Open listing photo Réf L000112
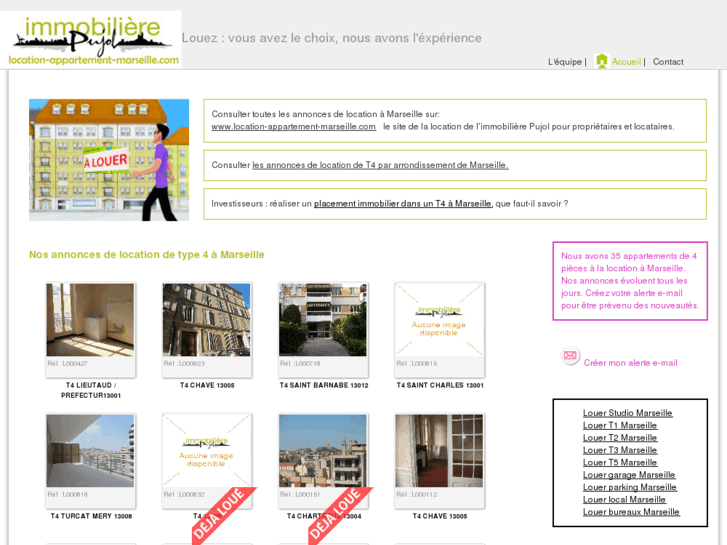The height and width of the screenshot is (545, 727). point(439,451)
